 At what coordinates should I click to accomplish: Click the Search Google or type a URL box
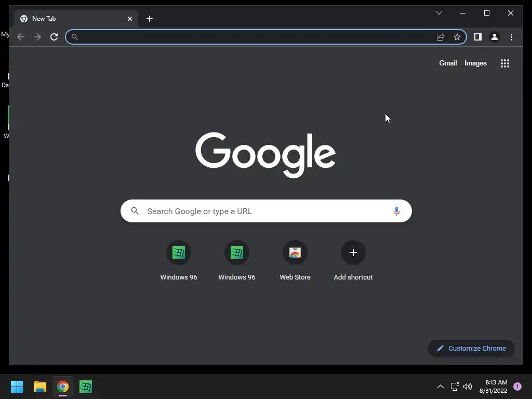(266, 211)
